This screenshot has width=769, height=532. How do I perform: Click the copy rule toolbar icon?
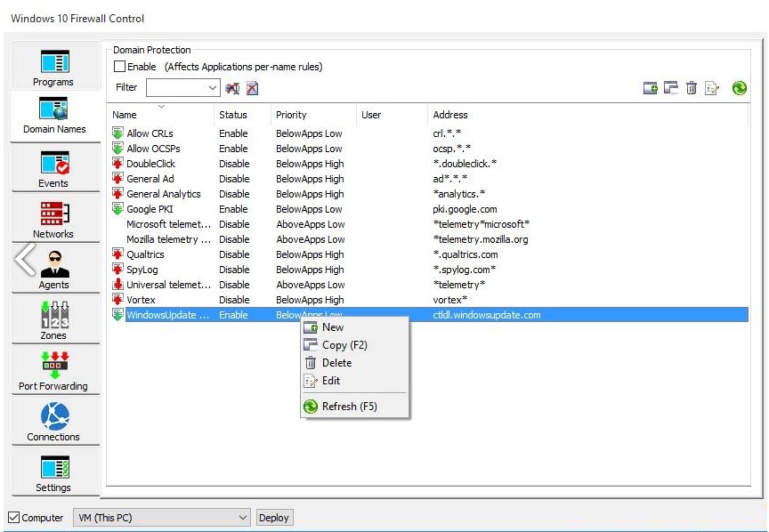pyautogui.click(x=670, y=88)
